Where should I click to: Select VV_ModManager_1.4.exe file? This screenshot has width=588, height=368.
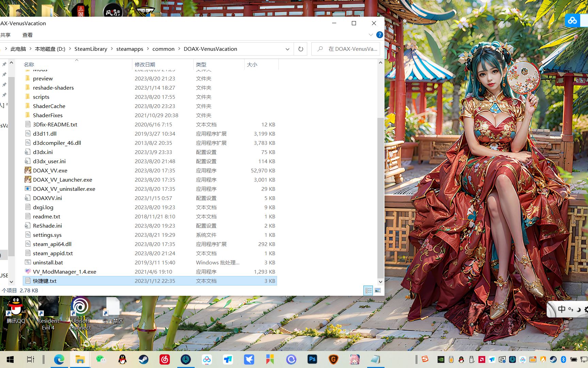(65, 272)
